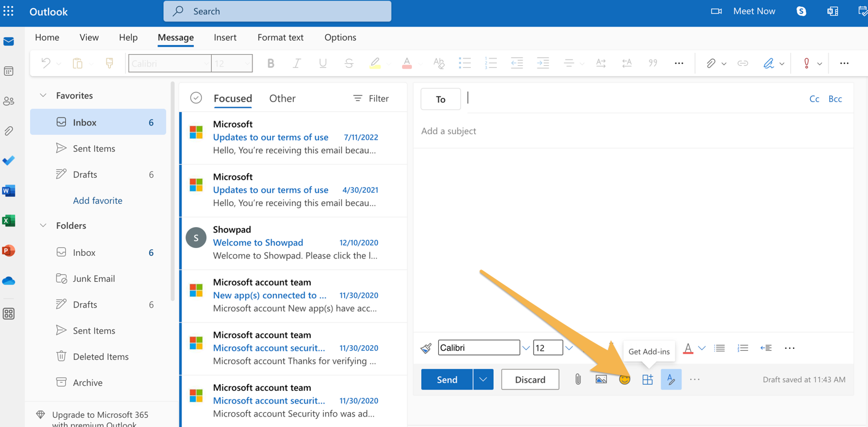This screenshot has width=868, height=427.
Task: Click the To button
Action: click(x=441, y=99)
